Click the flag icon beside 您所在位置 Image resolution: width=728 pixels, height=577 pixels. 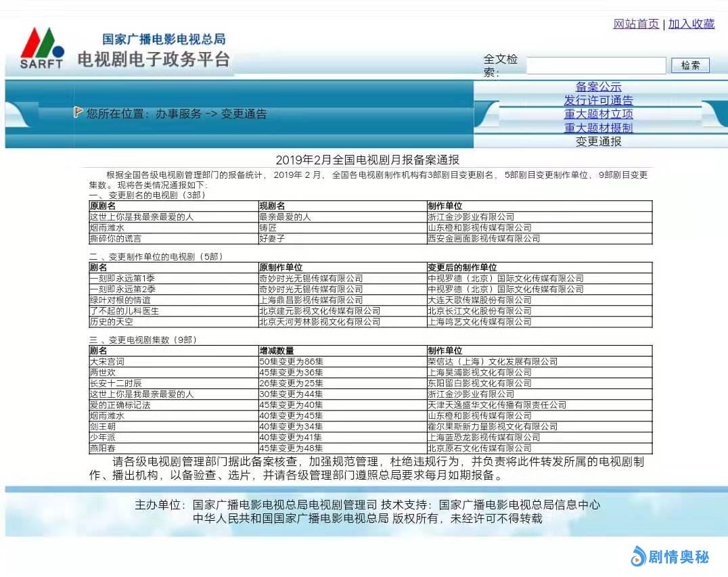pyautogui.click(x=78, y=112)
